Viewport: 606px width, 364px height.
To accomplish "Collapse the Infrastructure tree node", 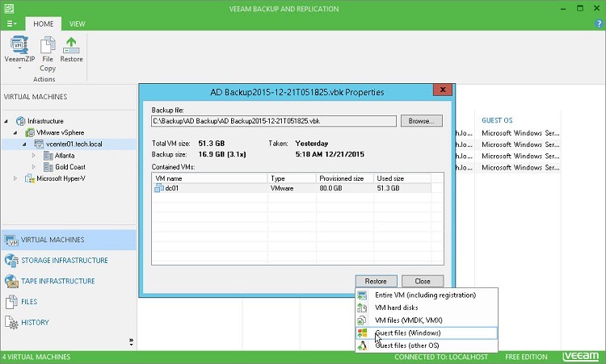I will [x=6, y=121].
